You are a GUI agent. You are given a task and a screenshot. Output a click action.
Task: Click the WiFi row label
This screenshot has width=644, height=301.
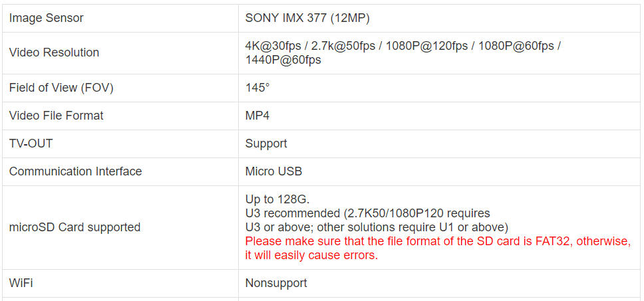[x=21, y=283]
